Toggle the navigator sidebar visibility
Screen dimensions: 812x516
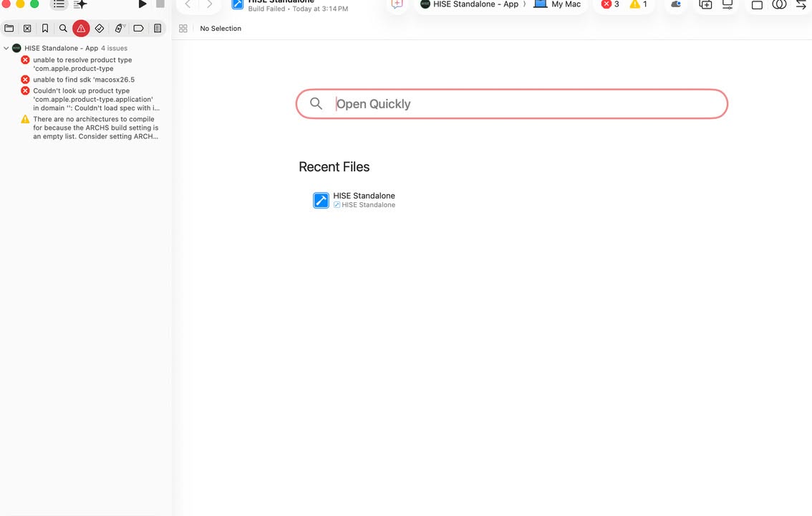59,4
